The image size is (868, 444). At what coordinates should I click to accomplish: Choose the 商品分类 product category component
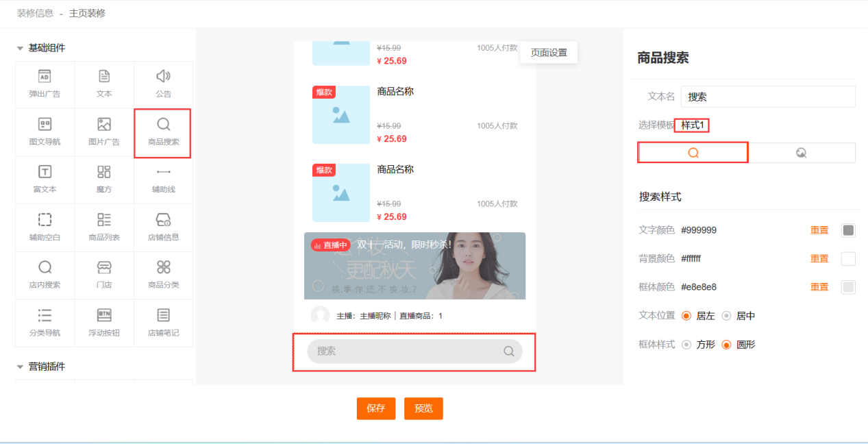[163, 275]
